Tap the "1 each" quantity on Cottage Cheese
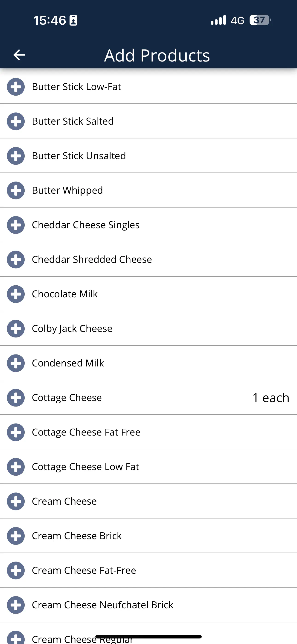 pyautogui.click(x=271, y=398)
